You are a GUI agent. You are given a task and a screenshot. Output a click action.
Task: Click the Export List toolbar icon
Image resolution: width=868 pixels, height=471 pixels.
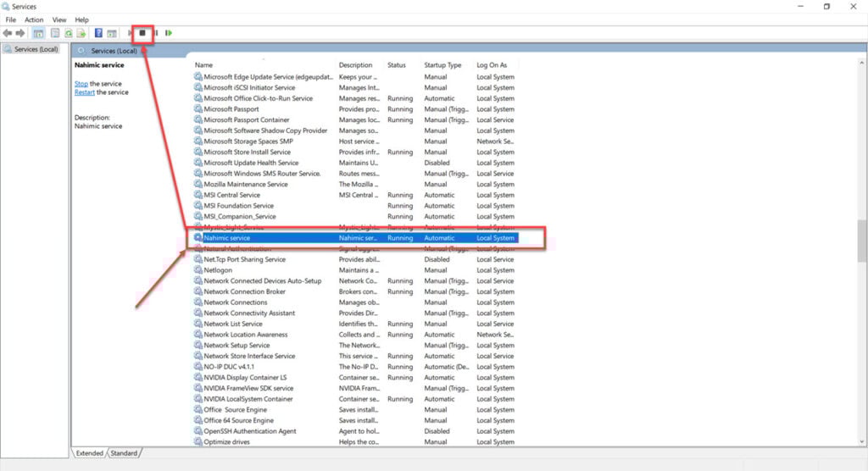pyautogui.click(x=81, y=33)
